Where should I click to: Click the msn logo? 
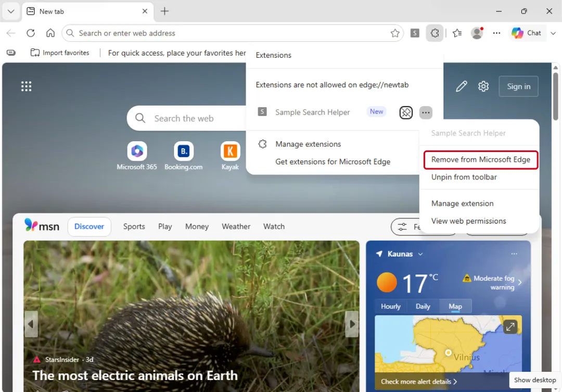(x=42, y=225)
